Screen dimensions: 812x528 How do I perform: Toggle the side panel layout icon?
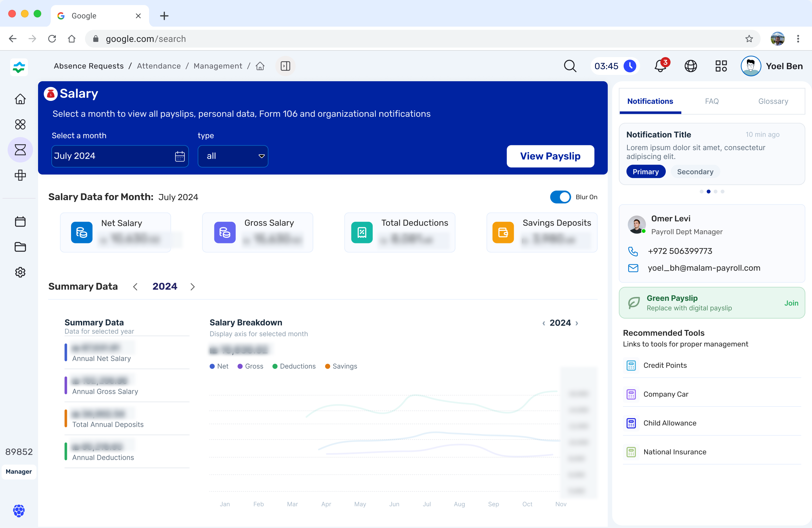[285, 66]
